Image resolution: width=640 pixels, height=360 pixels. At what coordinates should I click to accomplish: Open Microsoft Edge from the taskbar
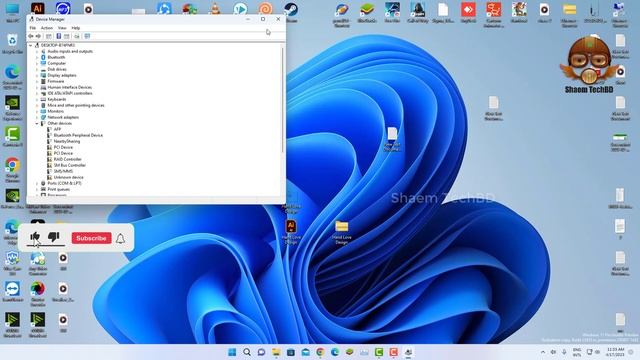point(335,352)
